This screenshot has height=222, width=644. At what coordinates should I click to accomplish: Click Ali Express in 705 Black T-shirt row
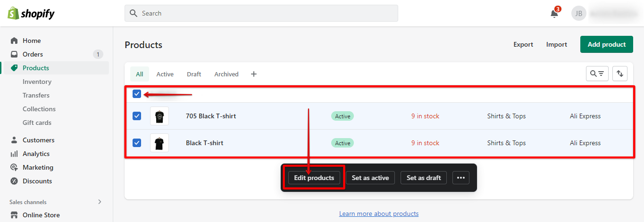(585, 116)
